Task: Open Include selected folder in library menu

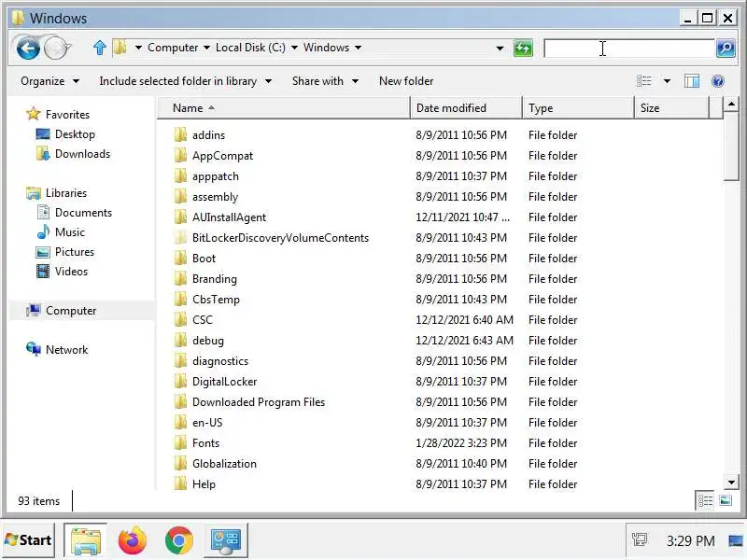Action: (x=185, y=81)
